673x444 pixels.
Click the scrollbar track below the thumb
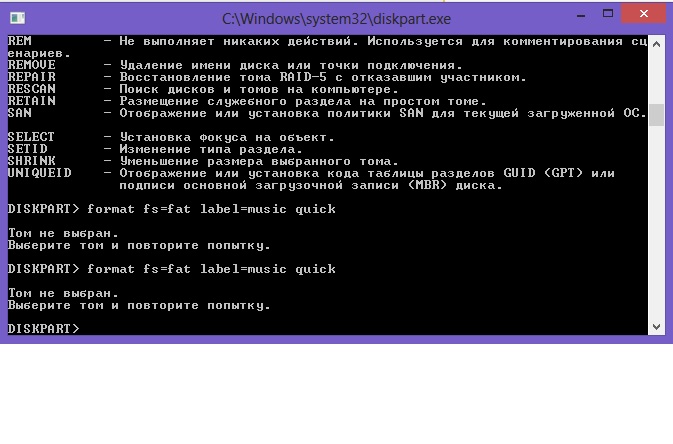pos(656,222)
